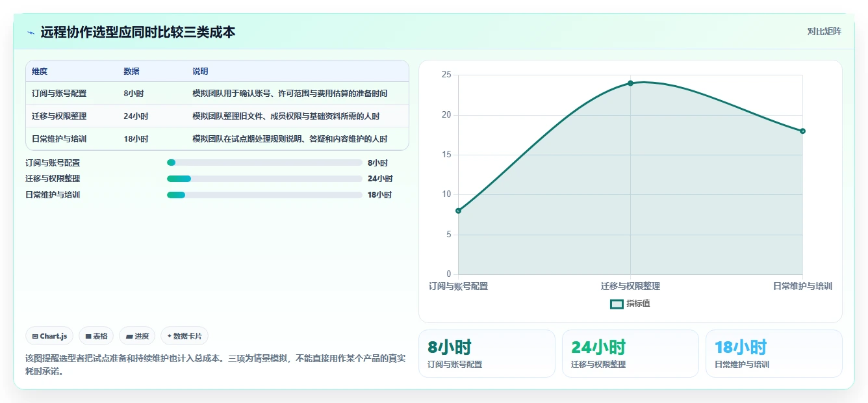Click the y-axis value 25

pyautogui.click(x=446, y=75)
